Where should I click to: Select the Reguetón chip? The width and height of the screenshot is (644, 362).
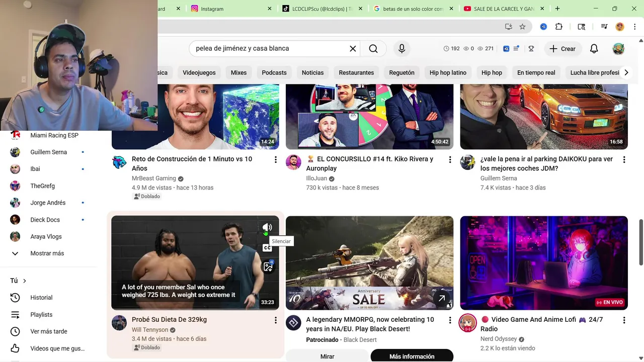[x=401, y=72]
